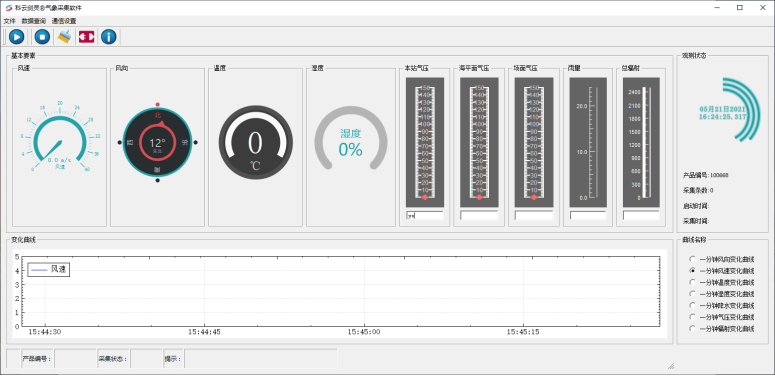Select the 一分钟温度变化曲线 radio button
This screenshot has width=775, height=376.
692,282
